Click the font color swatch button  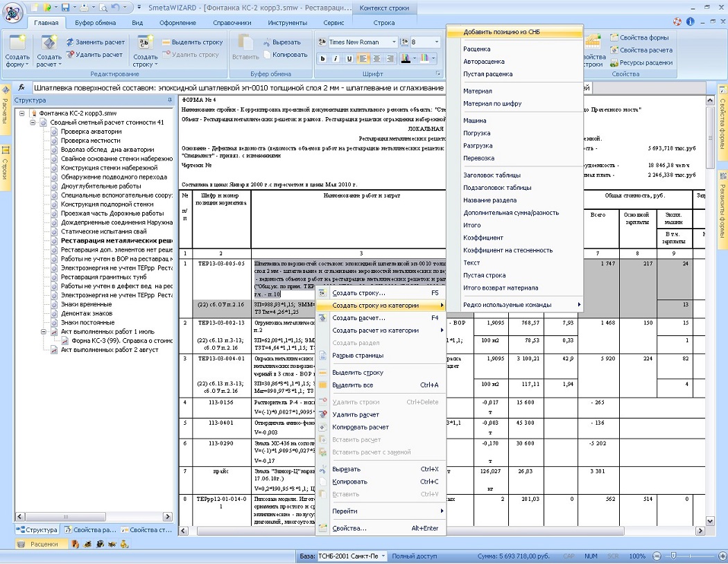pyautogui.click(x=406, y=58)
